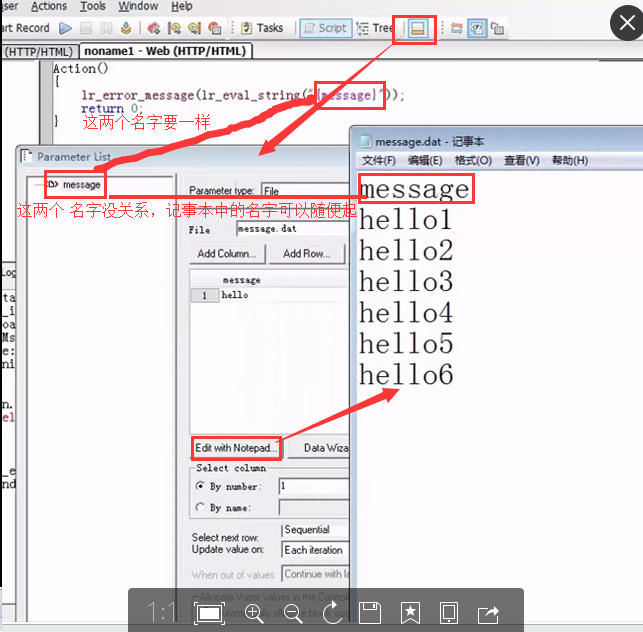Toggle the output window icon
The image size is (643, 632).
coord(417,29)
